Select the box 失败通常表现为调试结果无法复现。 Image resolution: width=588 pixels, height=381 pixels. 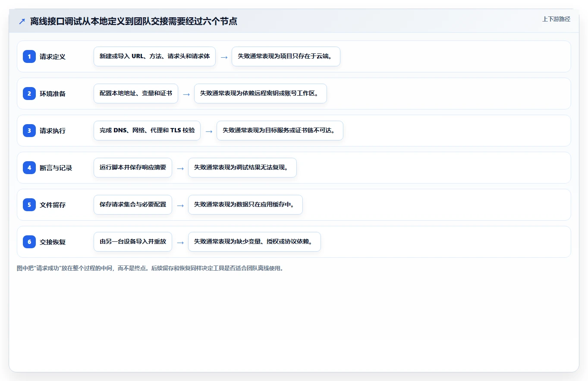pyautogui.click(x=242, y=168)
